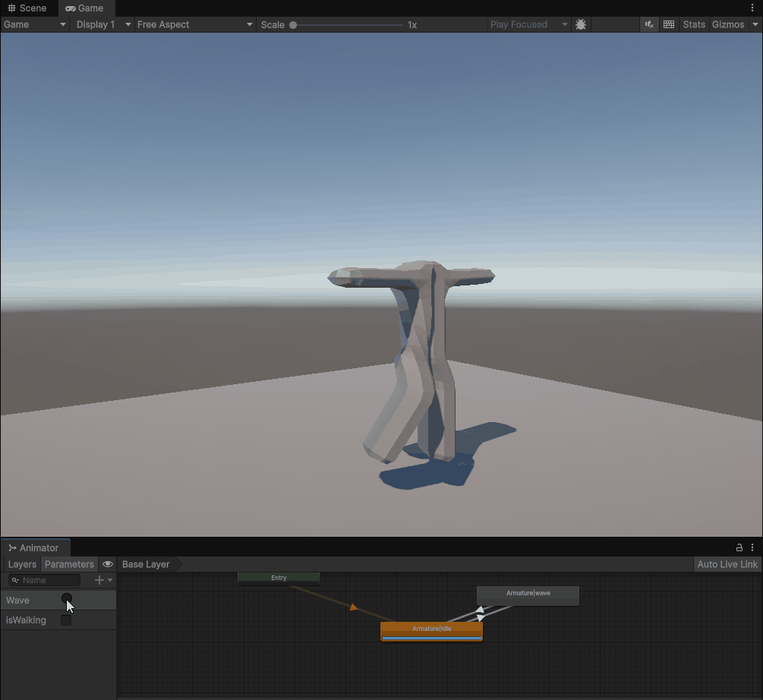This screenshot has height=700, width=763.
Task: Toggle the Auto Live Link button
Action: tap(727, 564)
